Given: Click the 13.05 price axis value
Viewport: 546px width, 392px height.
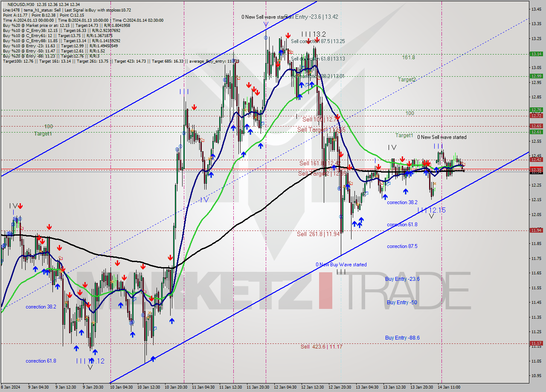Looking at the screenshot, I should pyautogui.click(x=536, y=68).
